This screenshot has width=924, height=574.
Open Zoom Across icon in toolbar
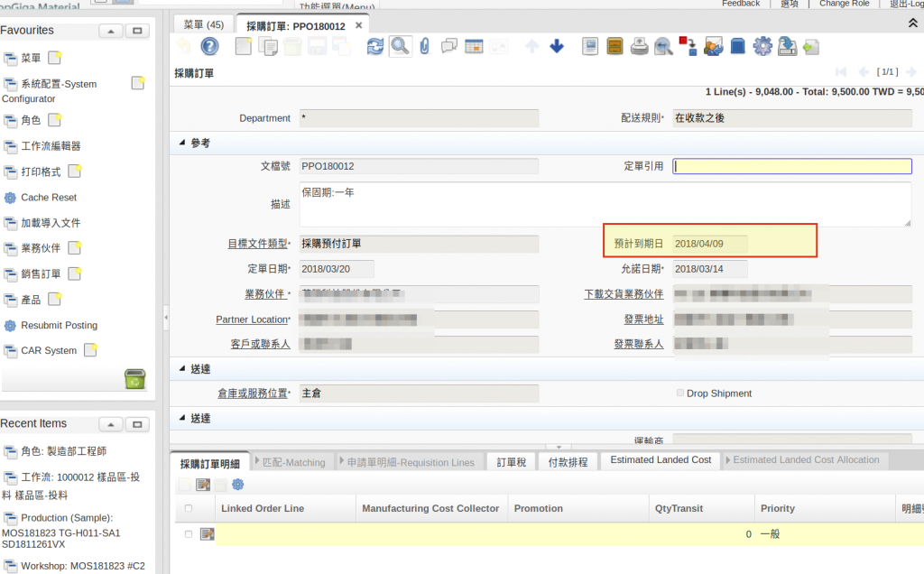pyautogui.click(x=663, y=46)
